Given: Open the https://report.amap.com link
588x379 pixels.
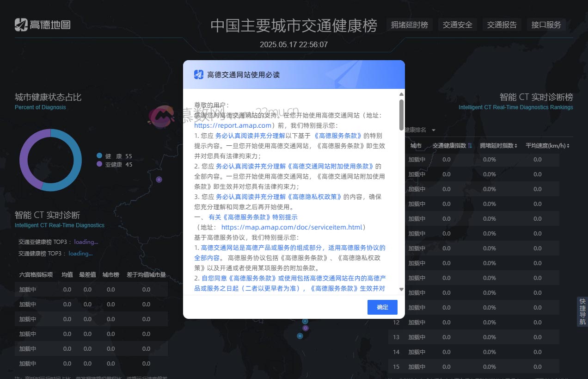Looking at the screenshot, I should 233,125.
